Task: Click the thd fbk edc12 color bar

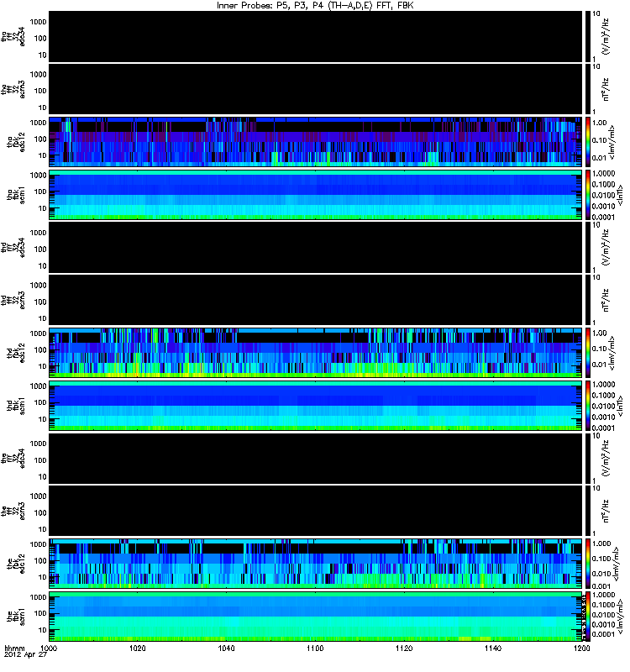Action: pos(588,353)
